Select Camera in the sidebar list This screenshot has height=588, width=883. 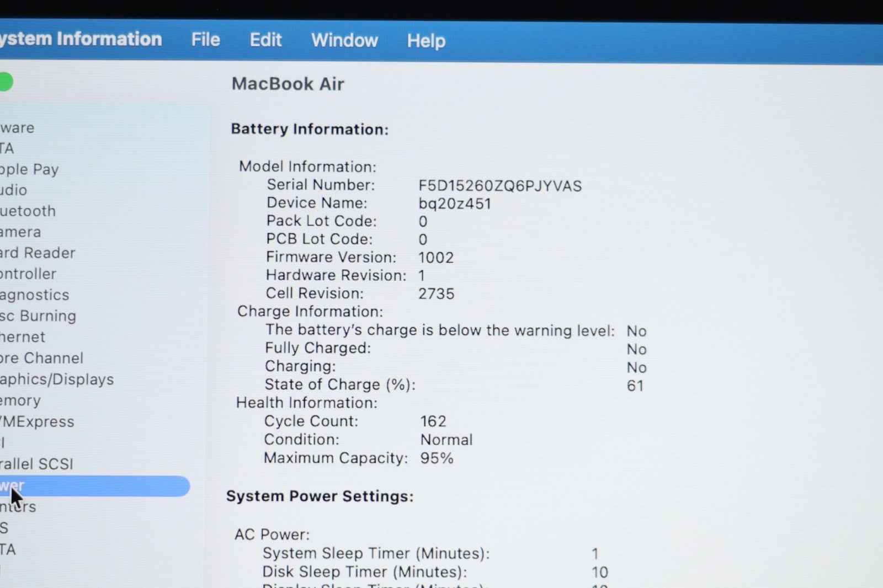[x=20, y=232]
